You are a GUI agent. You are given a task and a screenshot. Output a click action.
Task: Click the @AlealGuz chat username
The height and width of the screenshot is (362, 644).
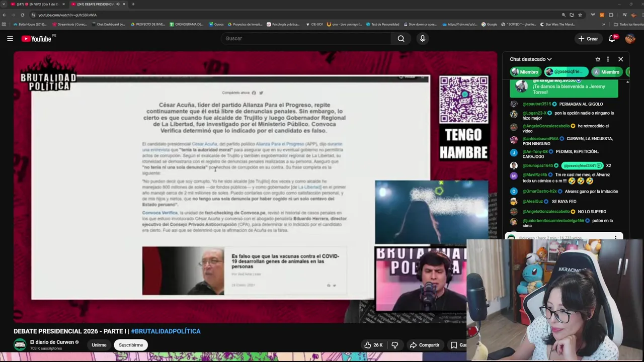[x=534, y=202]
